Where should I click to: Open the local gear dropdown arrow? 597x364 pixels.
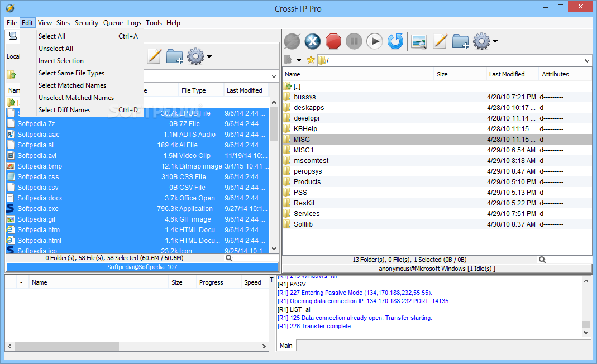coord(209,57)
